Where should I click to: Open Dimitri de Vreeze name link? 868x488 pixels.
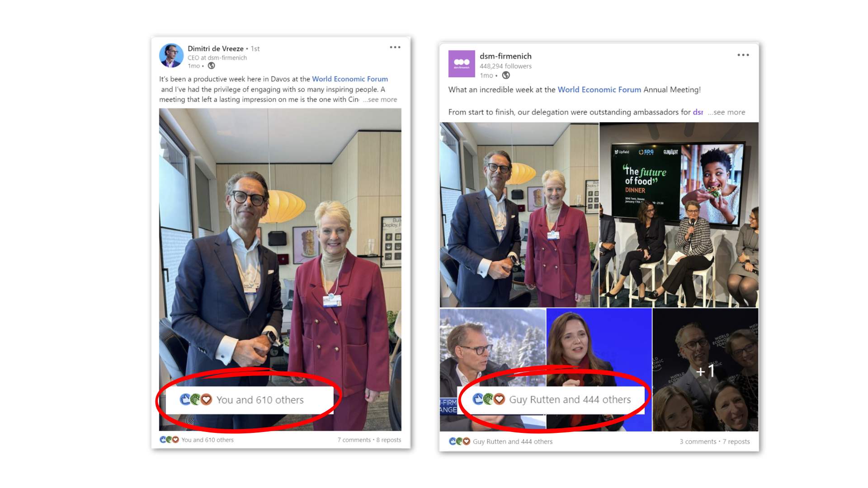pyautogui.click(x=216, y=48)
